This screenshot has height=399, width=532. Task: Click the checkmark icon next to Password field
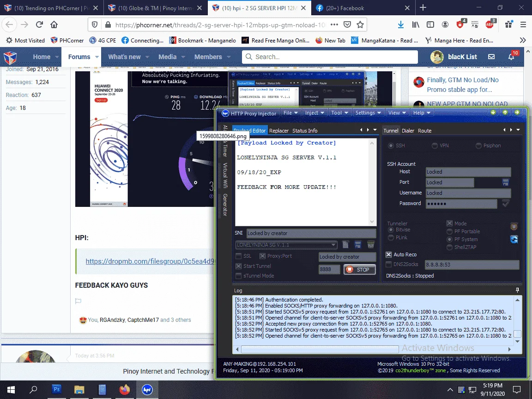click(x=506, y=204)
